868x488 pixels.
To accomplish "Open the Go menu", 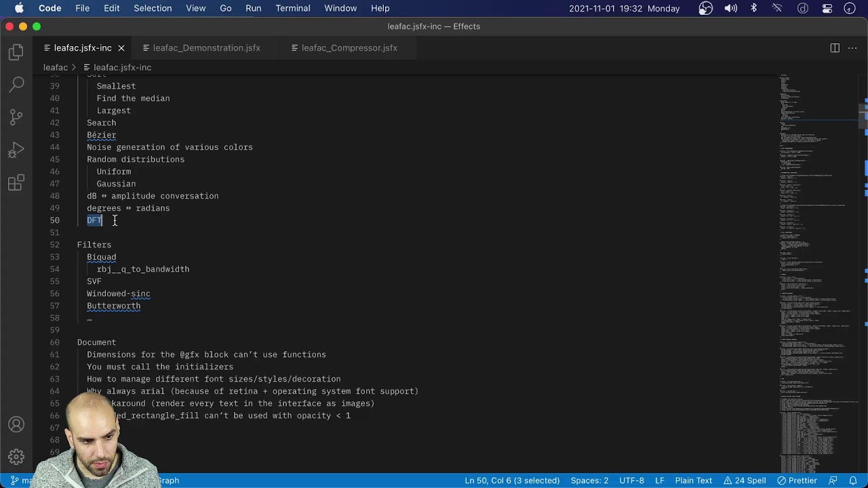I will 226,8.
